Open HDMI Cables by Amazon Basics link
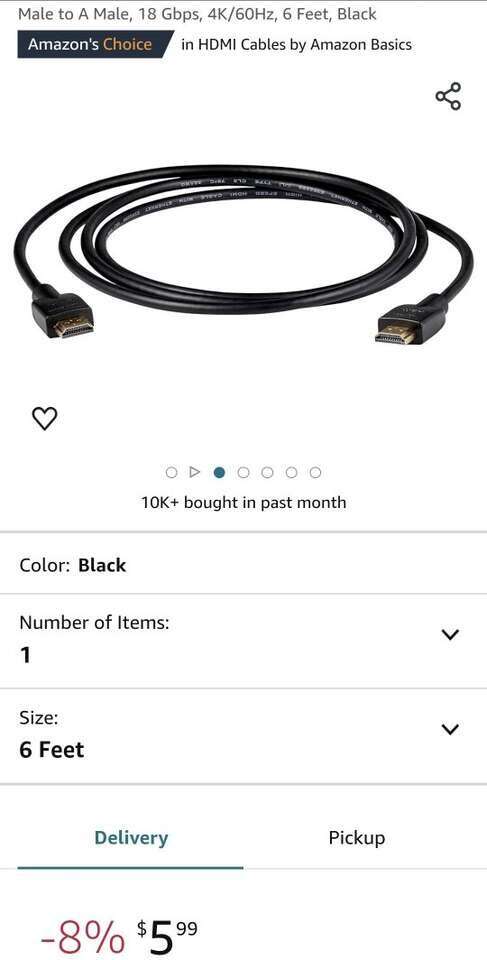Image resolution: width=487 pixels, height=960 pixels. coord(296,45)
